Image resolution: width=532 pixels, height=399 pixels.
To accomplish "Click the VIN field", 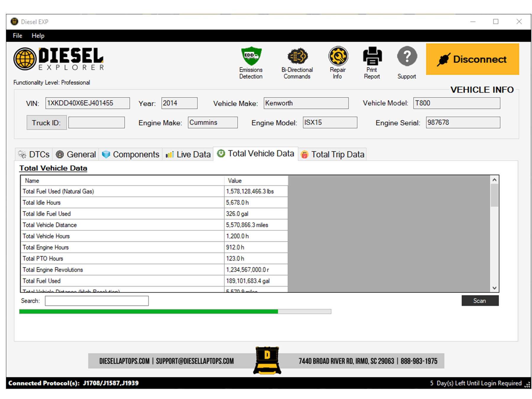I will pos(87,103).
